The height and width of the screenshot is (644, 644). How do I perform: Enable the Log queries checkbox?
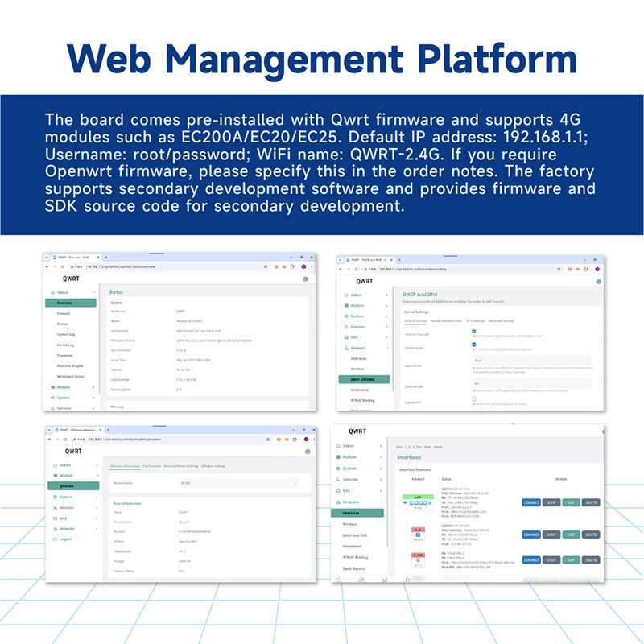tap(474, 398)
